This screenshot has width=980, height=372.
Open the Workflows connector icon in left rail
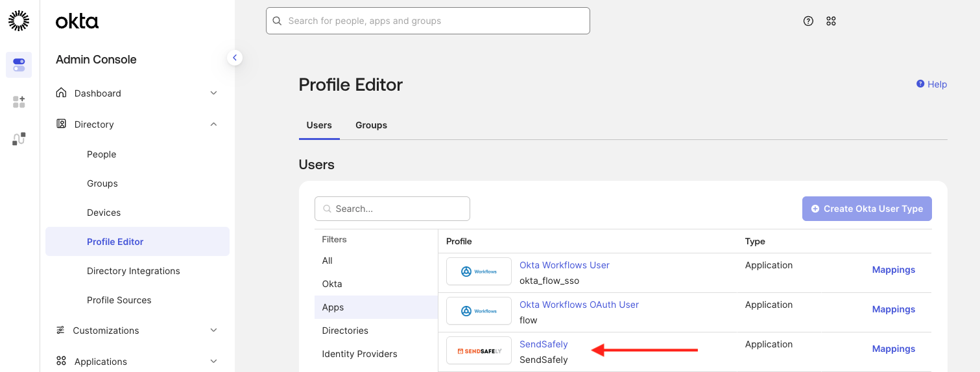(19, 139)
